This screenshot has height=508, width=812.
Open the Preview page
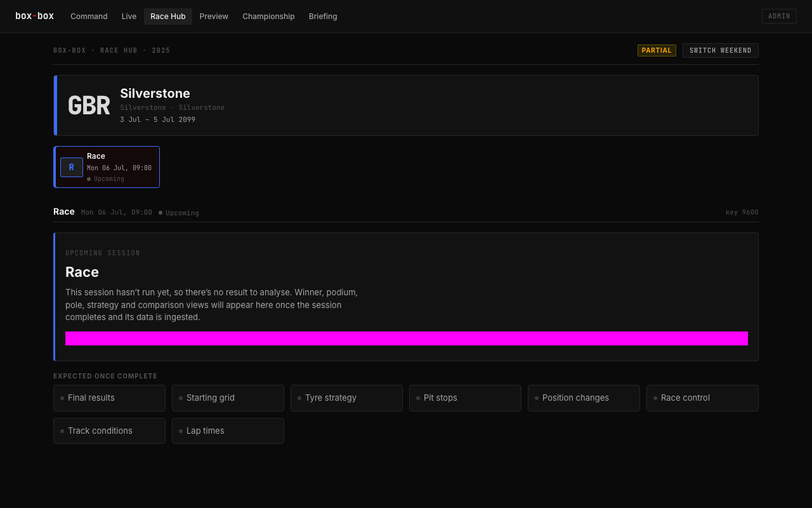(214, 17)
